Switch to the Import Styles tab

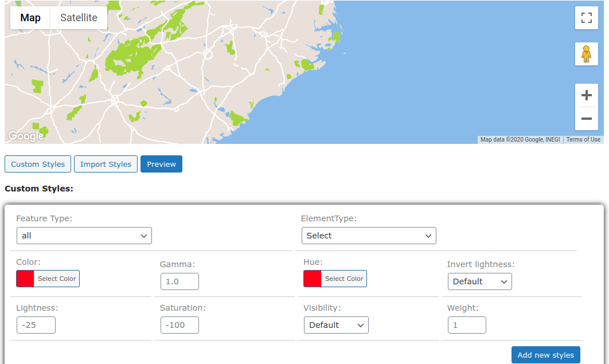click(x=106, y=164)
